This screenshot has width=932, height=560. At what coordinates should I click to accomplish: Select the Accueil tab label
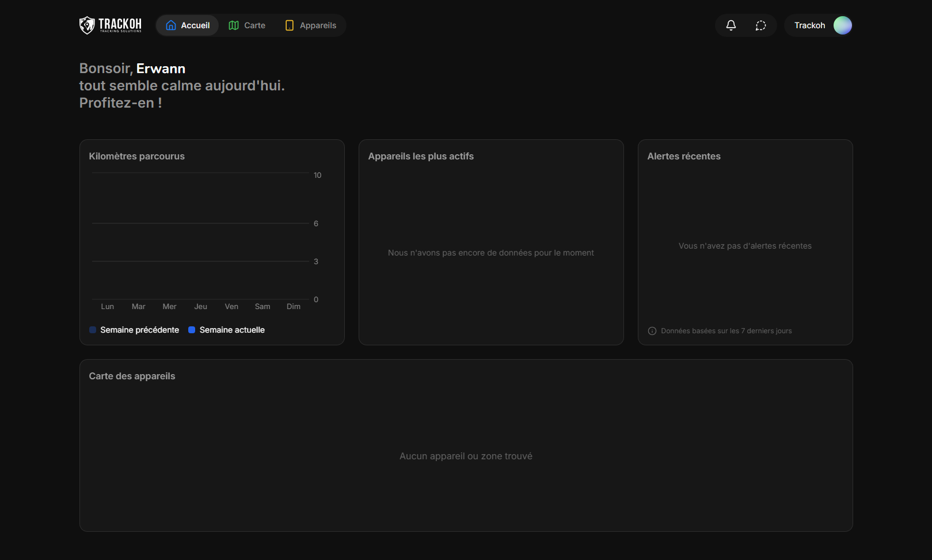click(195, 25)
